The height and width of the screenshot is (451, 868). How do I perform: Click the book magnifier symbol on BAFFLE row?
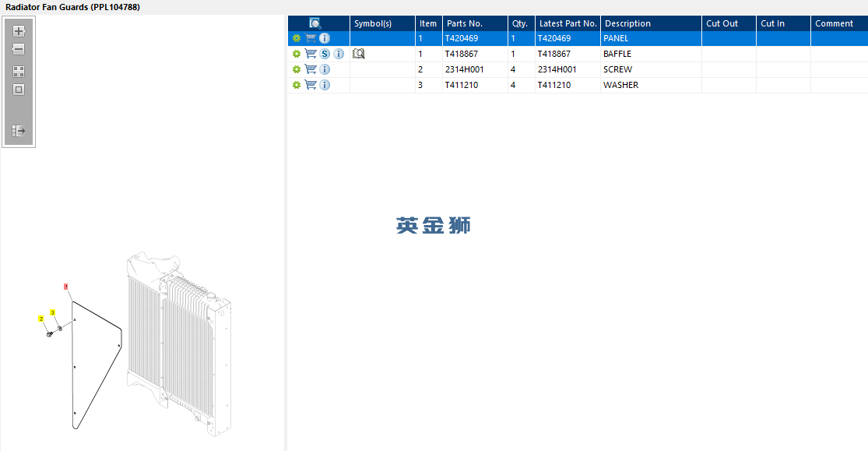coord(359,54)
